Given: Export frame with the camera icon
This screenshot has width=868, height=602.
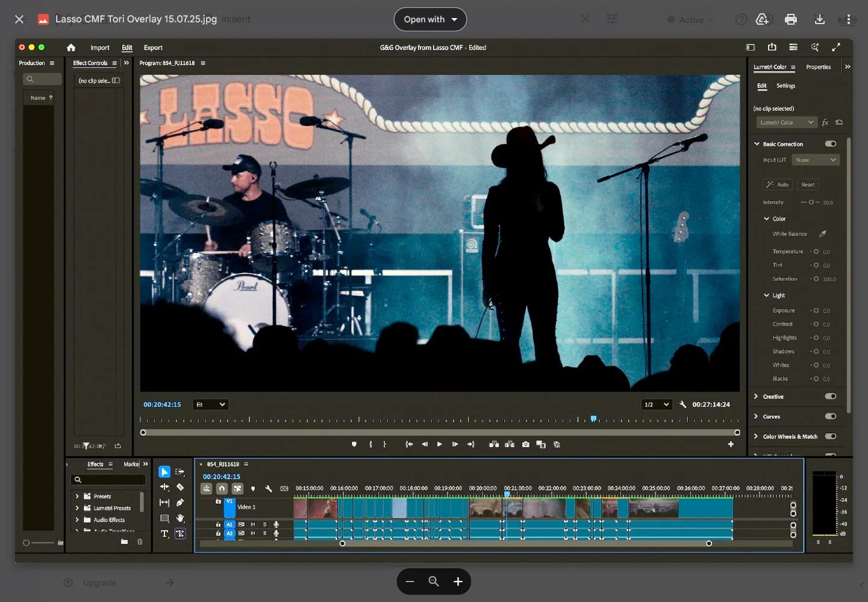Looking at the screenshot, I should pyautogui.click(x=526, y=444).
